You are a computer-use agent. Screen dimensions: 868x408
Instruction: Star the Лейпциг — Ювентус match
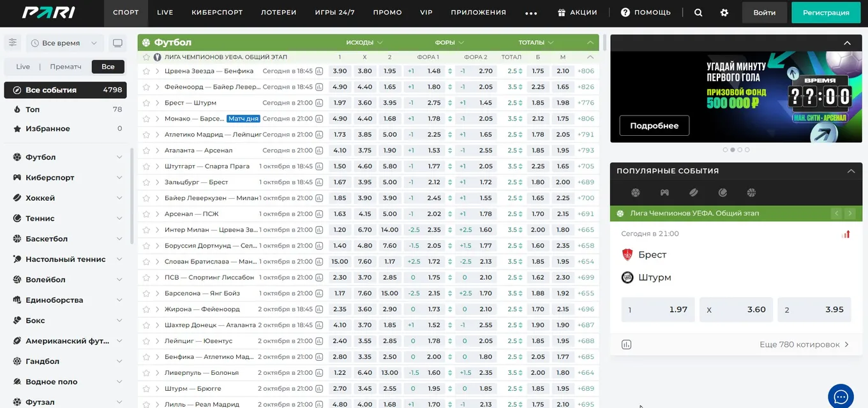click(x=146, y=341)
